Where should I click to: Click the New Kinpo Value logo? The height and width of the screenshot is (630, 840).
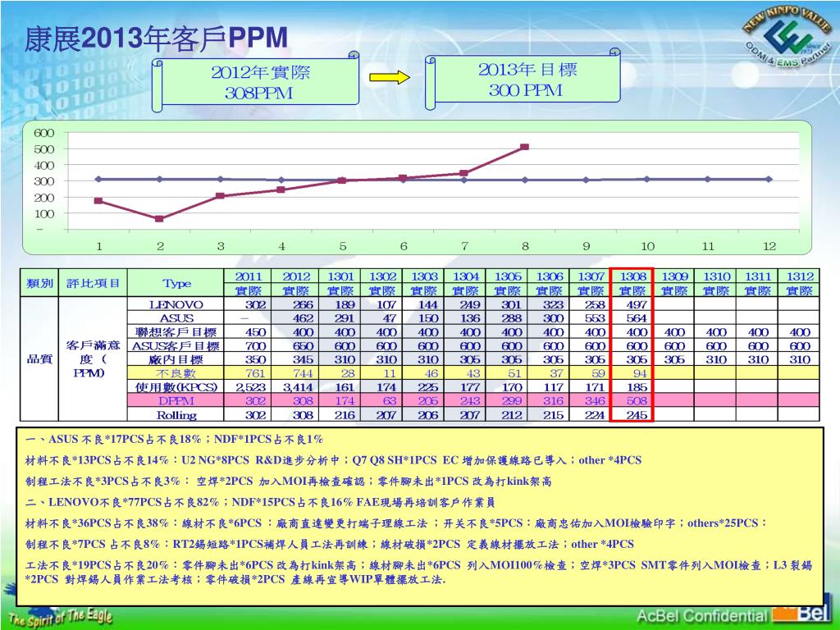tap(787, 36)
